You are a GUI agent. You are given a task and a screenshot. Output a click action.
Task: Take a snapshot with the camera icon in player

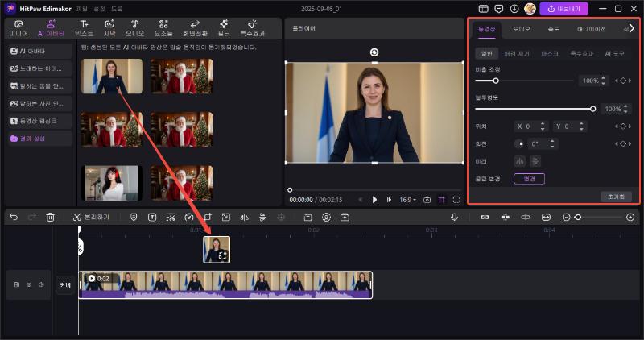[x=427, y=200]
